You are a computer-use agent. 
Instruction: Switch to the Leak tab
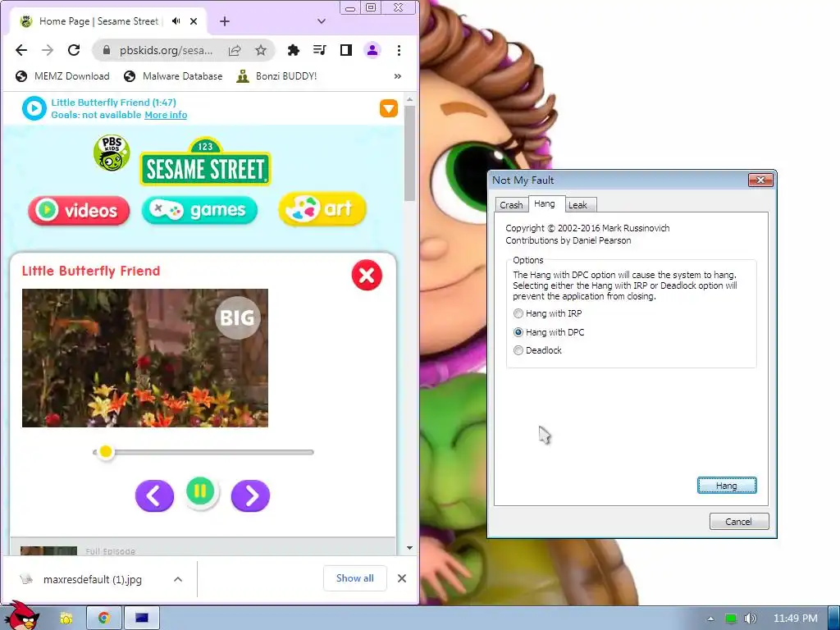pyautogui.click(x=577, y=204)
